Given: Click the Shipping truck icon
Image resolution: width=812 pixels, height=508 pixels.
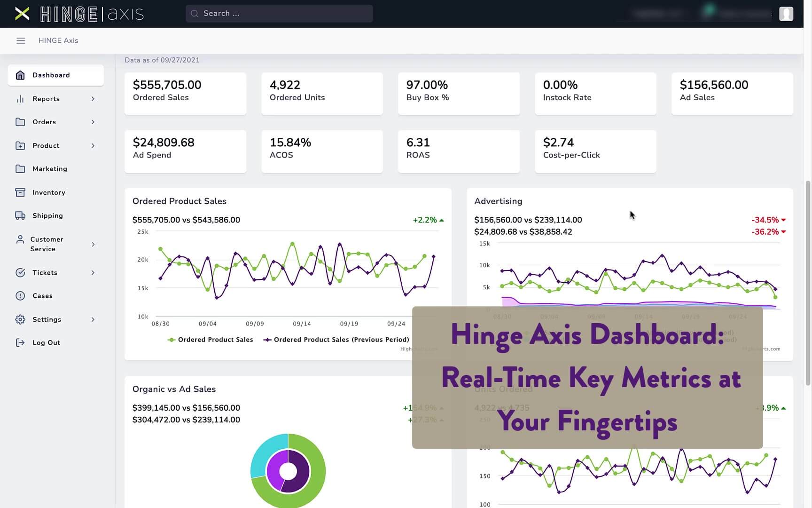Looking at the screenshot, I should click(x=20, y=215).
